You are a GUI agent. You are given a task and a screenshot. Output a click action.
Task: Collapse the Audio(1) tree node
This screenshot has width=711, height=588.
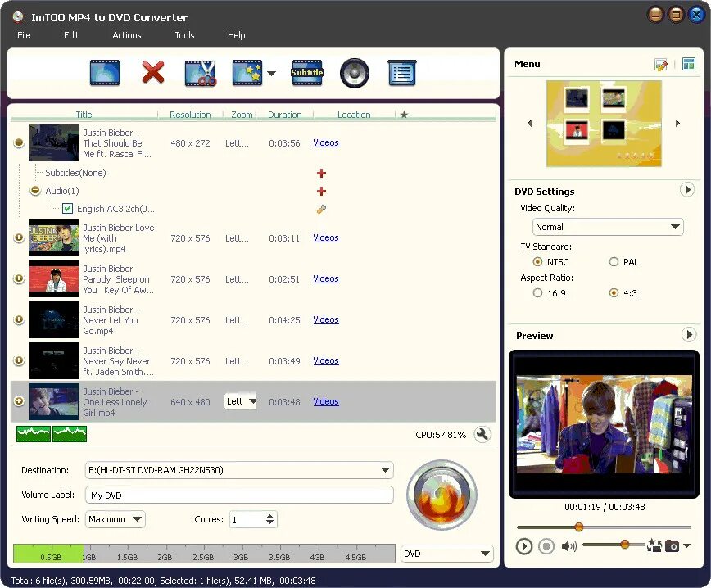click(x=35, y=190)
